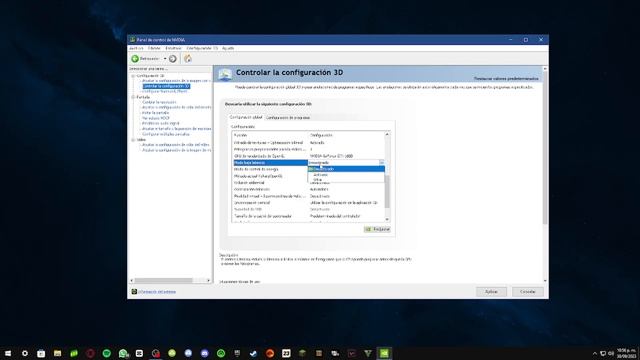Open 'Configurar múltiples pantallas' in the tree
This screenshot has height=360, width=640.
[166, 134]
